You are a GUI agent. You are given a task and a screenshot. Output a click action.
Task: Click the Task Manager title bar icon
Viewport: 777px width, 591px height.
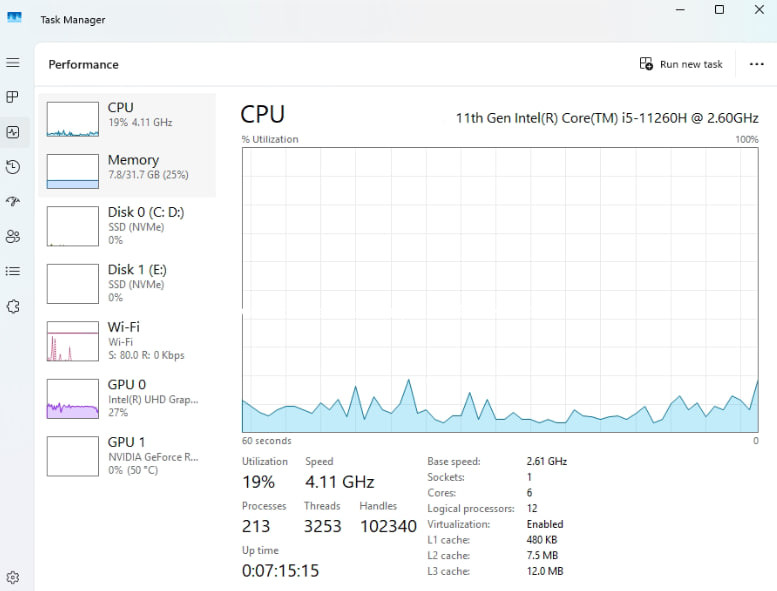pos(15,19)
